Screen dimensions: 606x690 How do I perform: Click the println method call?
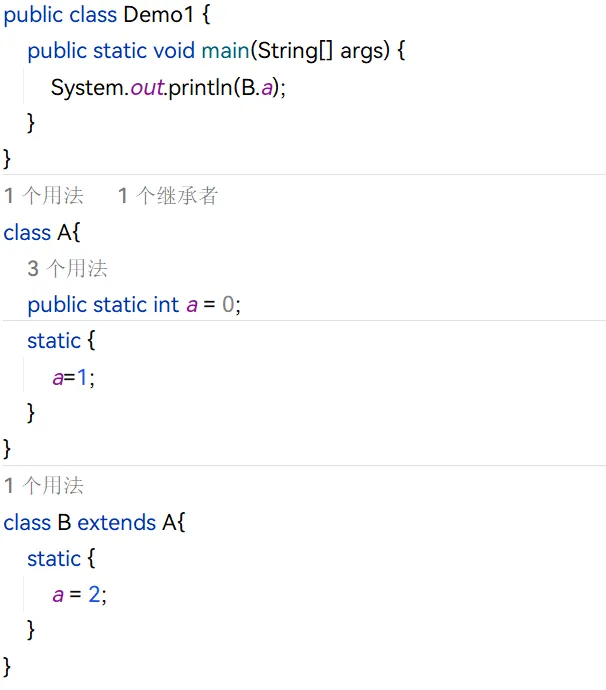(200, 87)
